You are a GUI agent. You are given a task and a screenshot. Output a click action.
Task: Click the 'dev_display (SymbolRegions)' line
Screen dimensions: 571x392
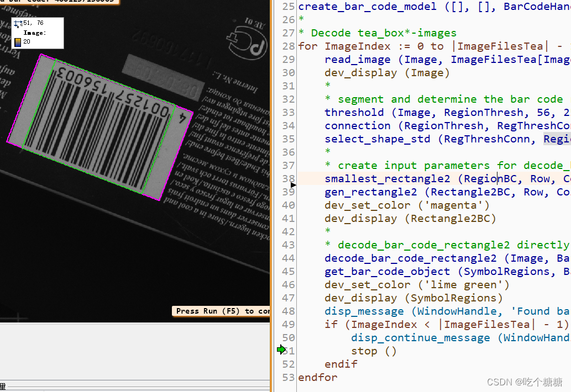click(x=413, y=298)
